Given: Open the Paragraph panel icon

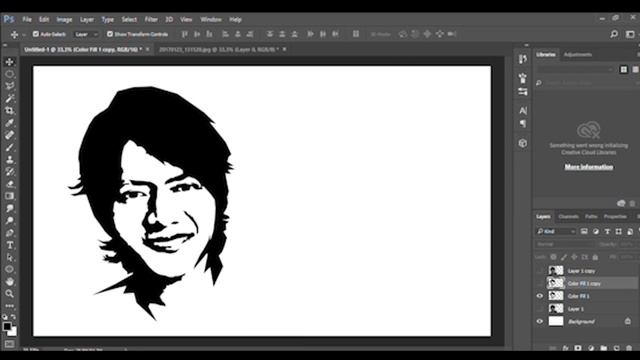Looking at the screenshot, I should 523,124.
